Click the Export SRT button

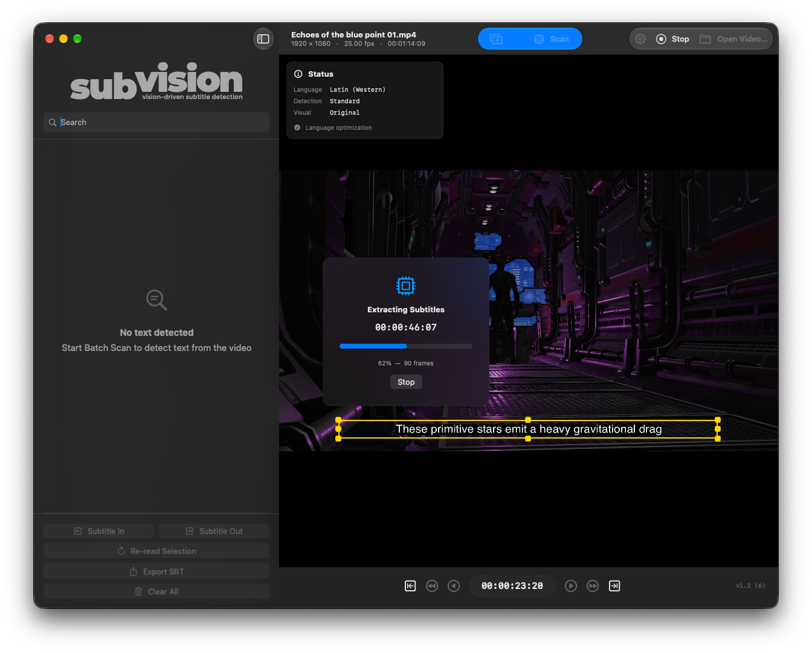click(x=156, y=571)
